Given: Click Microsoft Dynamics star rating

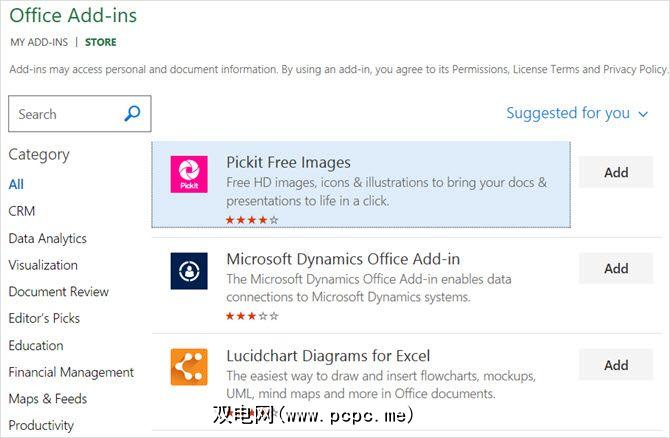Looking at the screenshot, I should coord(252,316).
